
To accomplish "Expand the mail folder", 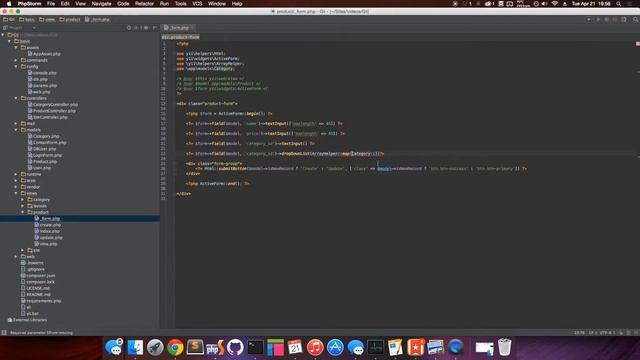I will (16, 123).
